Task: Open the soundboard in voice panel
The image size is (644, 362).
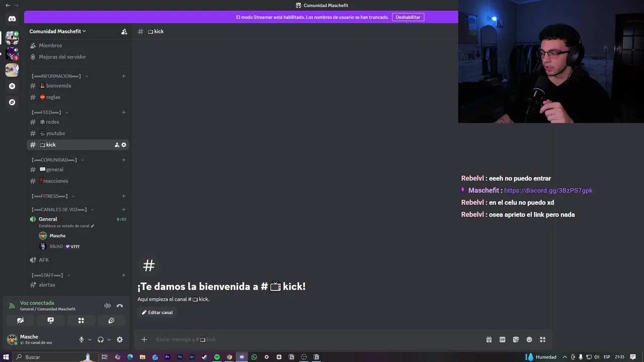Action: click(111, 320)
